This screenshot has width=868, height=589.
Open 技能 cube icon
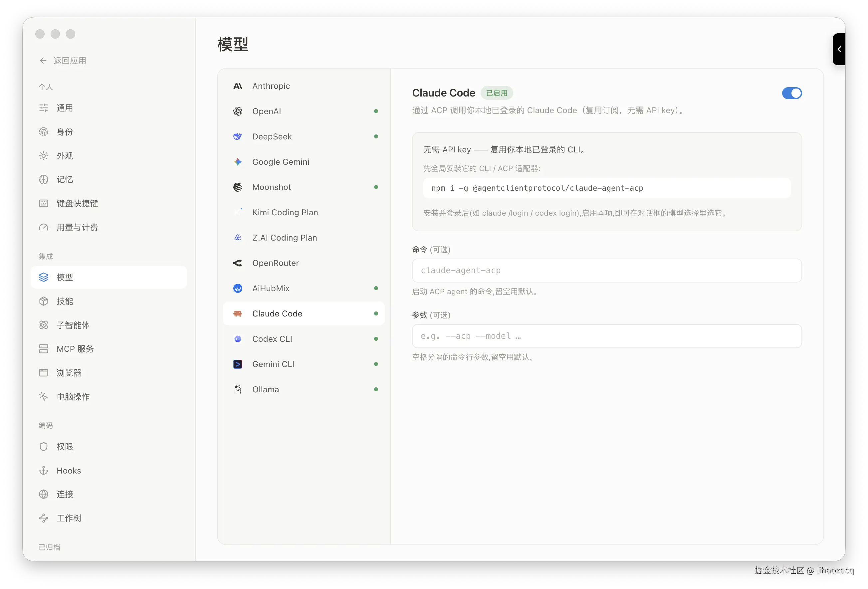click(x=44, y=301)
